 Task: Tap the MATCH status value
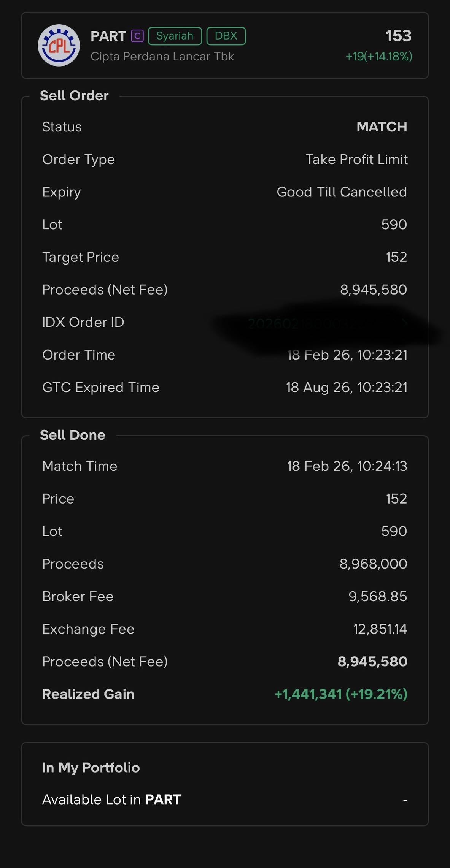(x=382, y=127)
